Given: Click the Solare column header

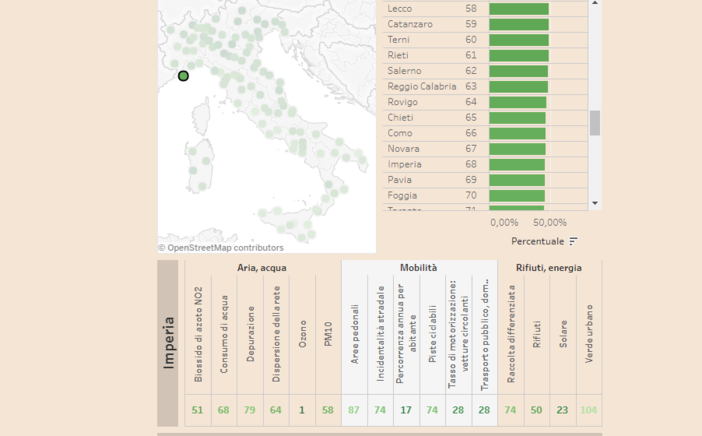Looking at the screenshot, I should pyautogui.click(x=563, y=334).
